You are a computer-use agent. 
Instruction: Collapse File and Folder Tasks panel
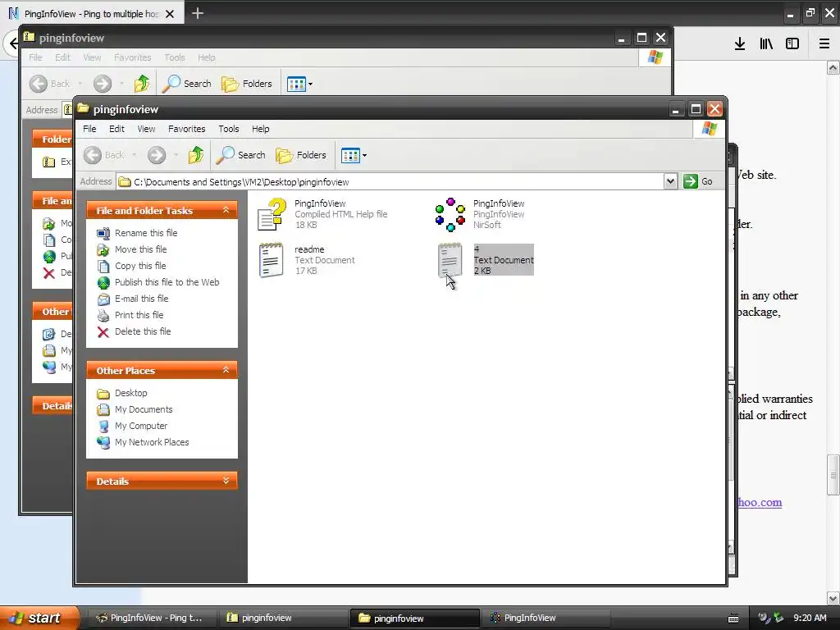click(x=226, y=210)
